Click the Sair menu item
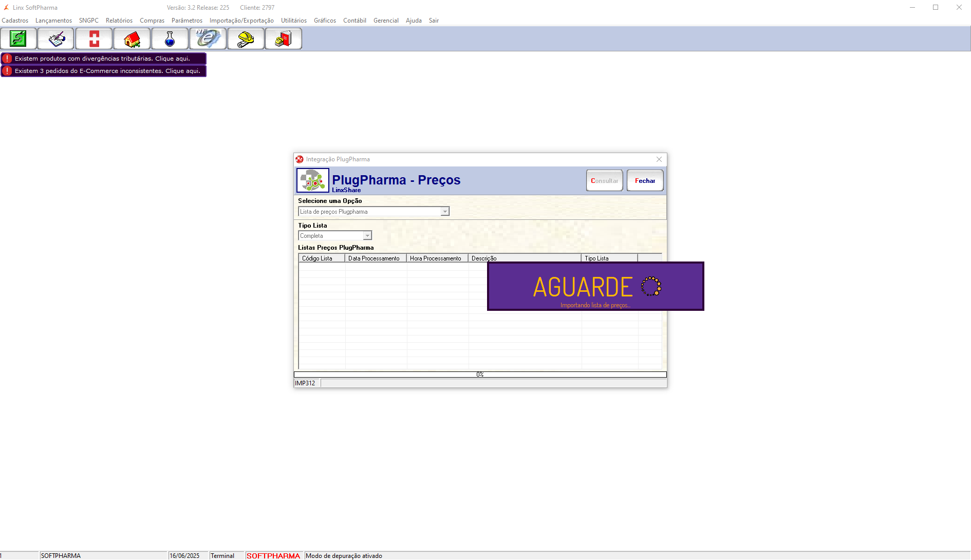 pyautogui.click(x=434, y=21)
